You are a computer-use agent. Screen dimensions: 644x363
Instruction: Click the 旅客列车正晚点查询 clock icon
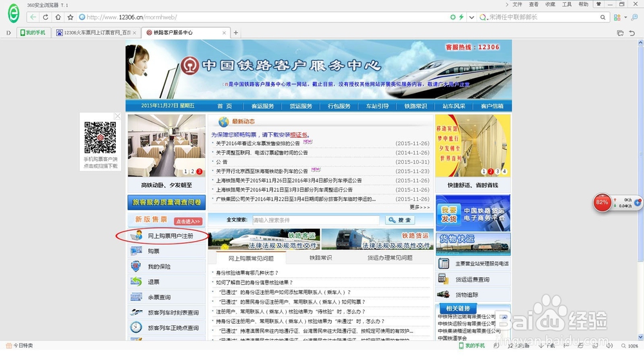coord(136,328)
